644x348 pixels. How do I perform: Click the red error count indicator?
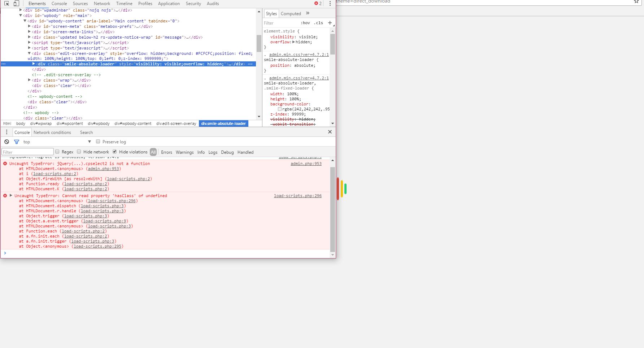click(x=318, y=4)
